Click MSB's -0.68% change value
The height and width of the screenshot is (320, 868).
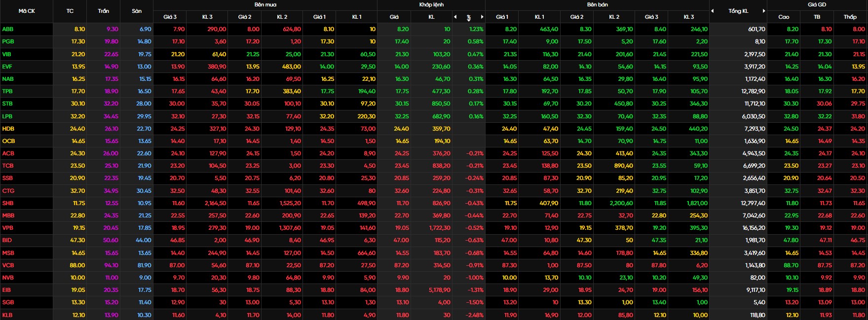click(475, 253)
